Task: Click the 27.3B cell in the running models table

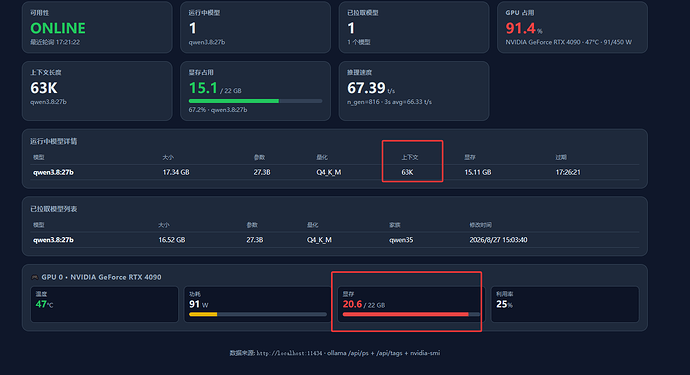Action: (x=262, y=172)
